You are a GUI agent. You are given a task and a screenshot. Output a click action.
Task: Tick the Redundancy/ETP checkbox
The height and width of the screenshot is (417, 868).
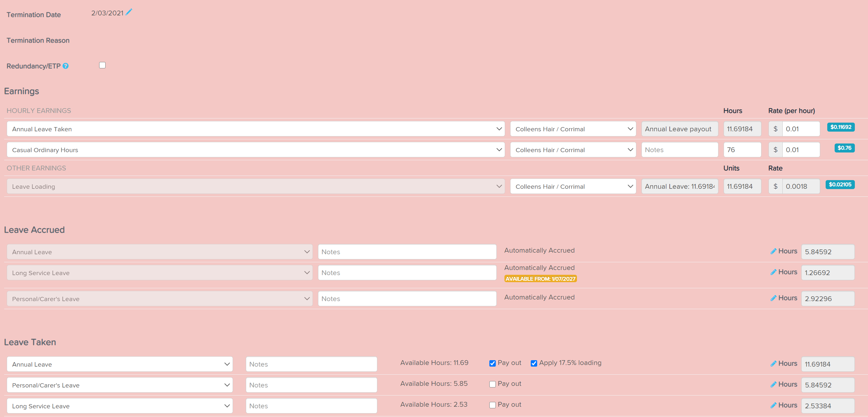[x=102, y=65]
